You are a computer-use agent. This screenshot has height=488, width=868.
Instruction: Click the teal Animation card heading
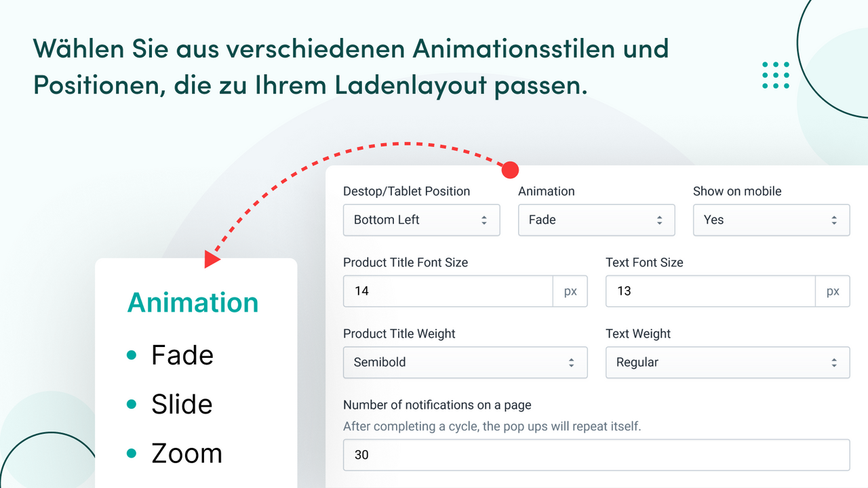click(x=193, y=302)
